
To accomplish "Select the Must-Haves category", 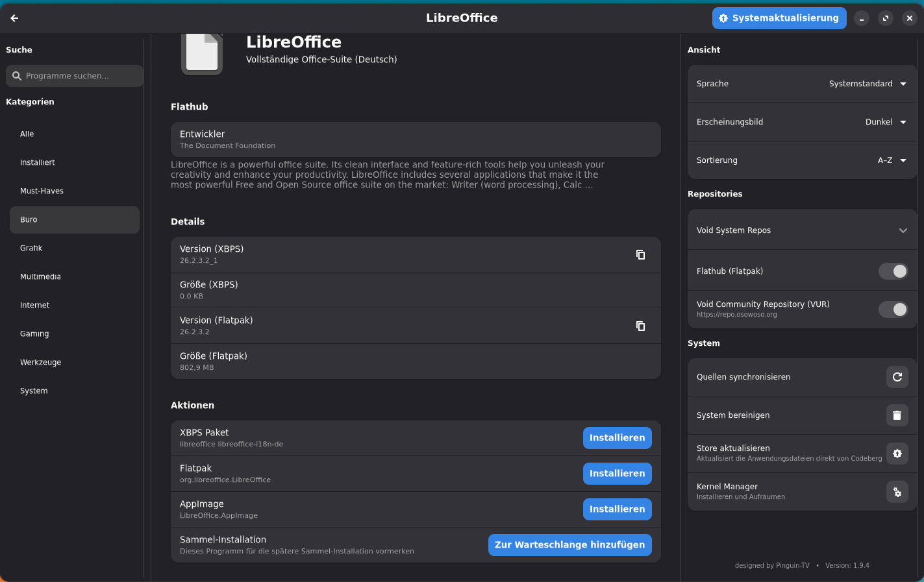I will (75, 191).
